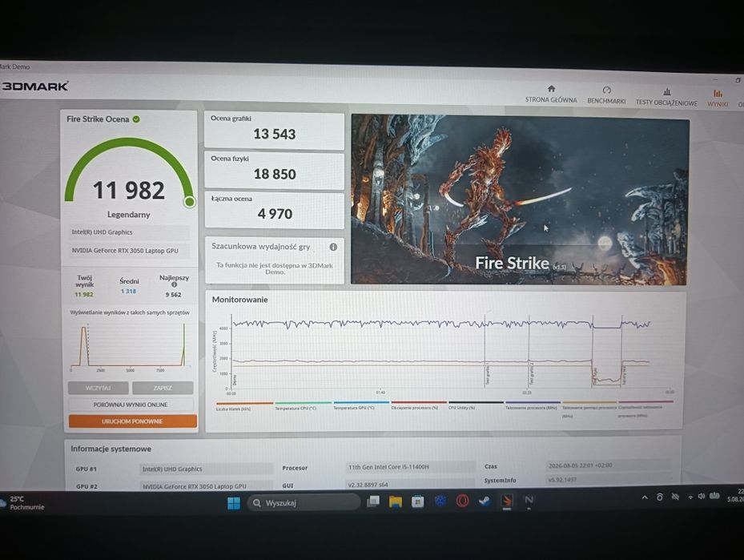The height and width of the screenshot is (560, 744).
Task: Open Task View on taskbar
Action: [373, 502]
